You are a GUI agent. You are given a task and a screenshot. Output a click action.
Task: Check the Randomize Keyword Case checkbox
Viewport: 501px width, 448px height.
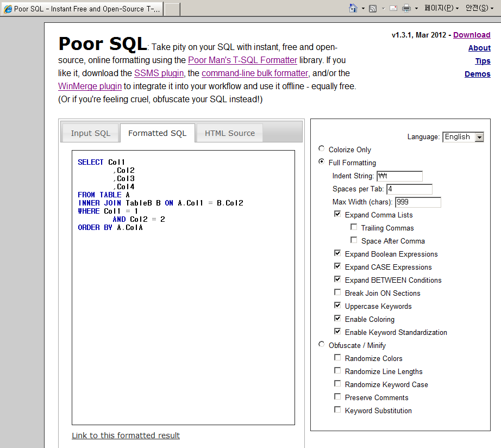pos(337,384)
